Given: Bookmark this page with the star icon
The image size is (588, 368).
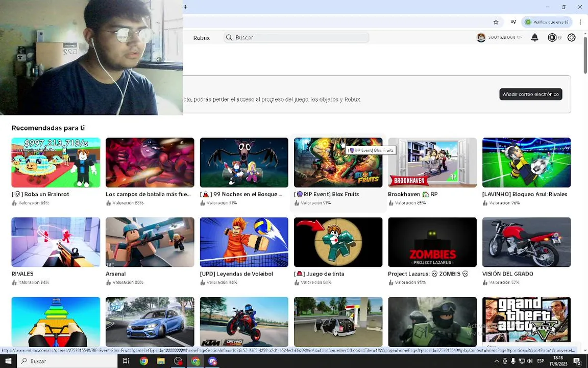Looking at the screenshot, I should click(496, 22).
